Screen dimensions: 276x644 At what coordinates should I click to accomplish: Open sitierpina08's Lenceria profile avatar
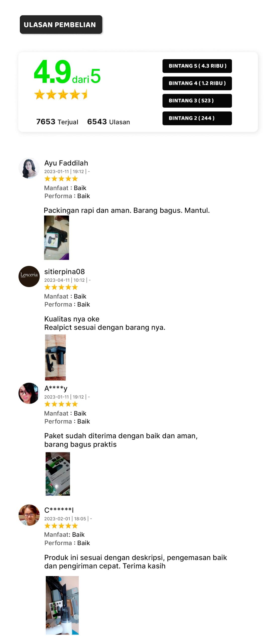pos(29,276)
